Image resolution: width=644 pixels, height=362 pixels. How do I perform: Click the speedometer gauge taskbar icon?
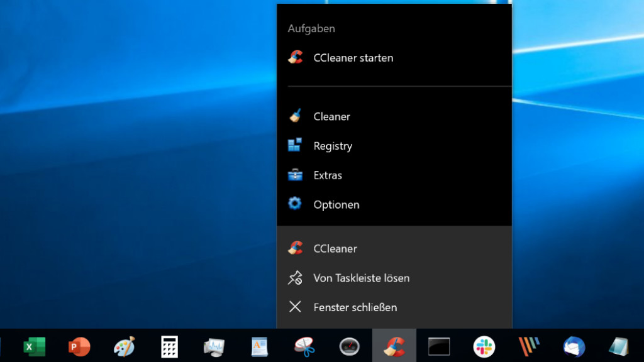pyautogui.click(x=349, y=346)
